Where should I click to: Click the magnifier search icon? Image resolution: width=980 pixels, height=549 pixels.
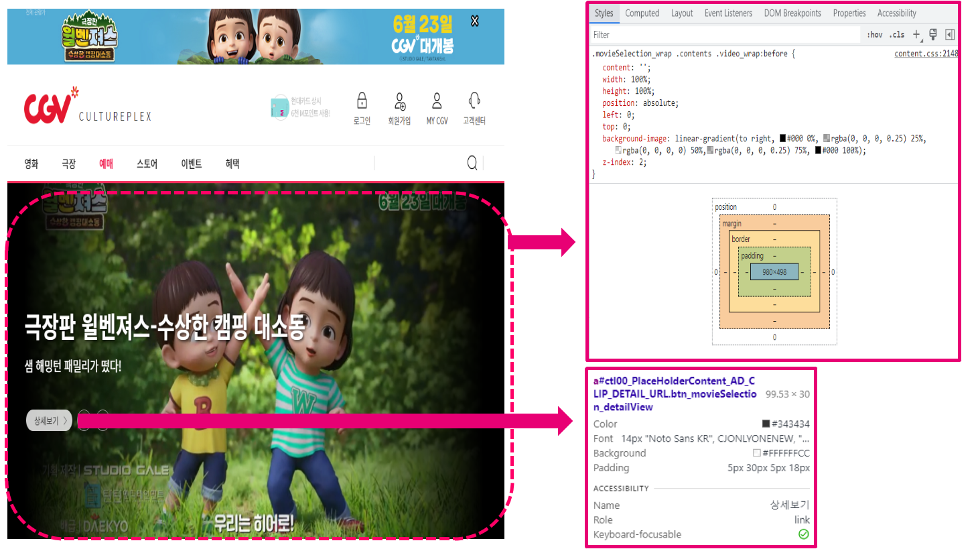point(472,163)
